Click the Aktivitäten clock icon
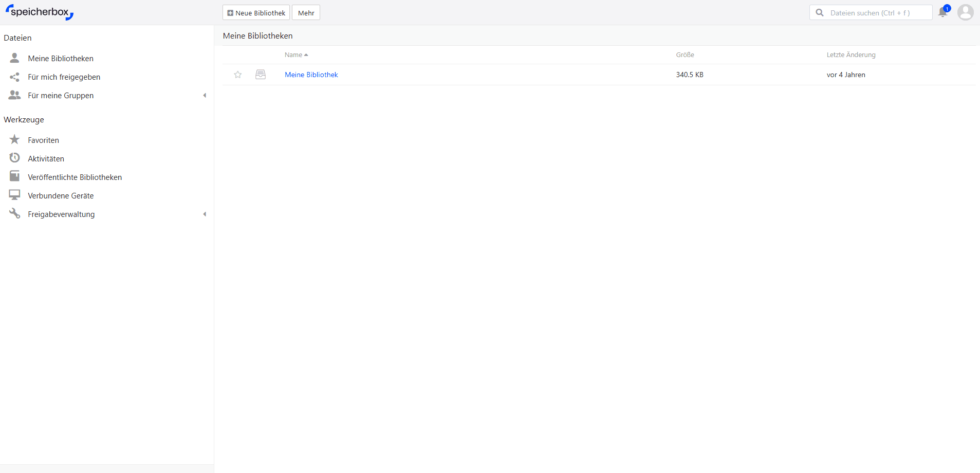 (x=14, y=158)
